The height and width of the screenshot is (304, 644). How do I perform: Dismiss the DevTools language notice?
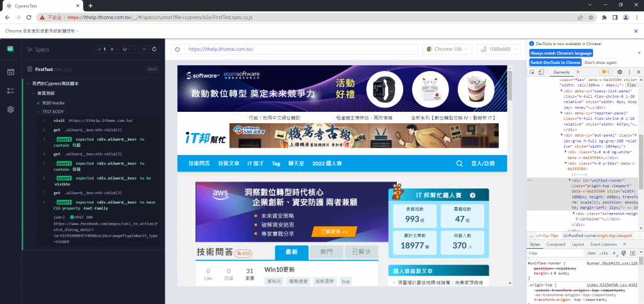639,53
